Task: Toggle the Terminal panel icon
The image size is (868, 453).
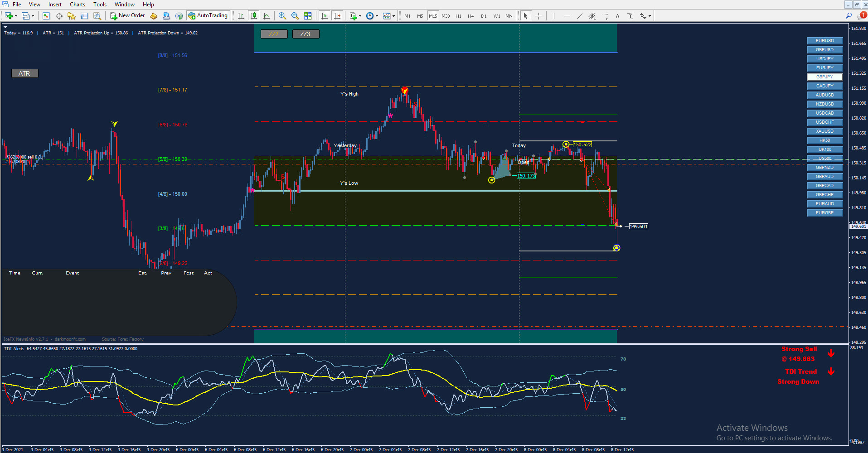Action: click(x=84, y=16)
